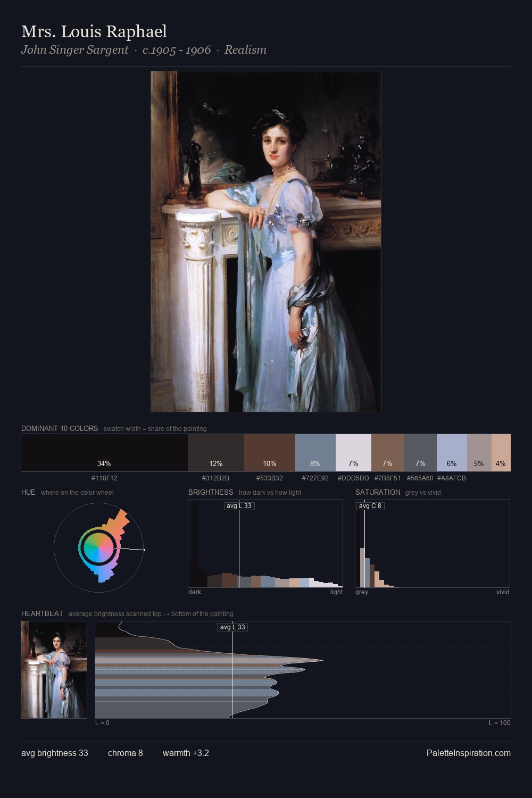Screen dimensions: 532x798
Task: Click the 'Realism' style label
Action: pos(245,49)
